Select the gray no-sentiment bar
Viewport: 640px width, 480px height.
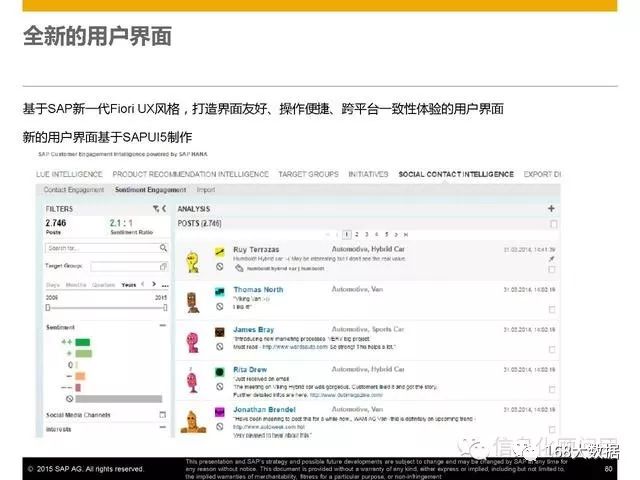pyautogui.click(x=119, y=398)
